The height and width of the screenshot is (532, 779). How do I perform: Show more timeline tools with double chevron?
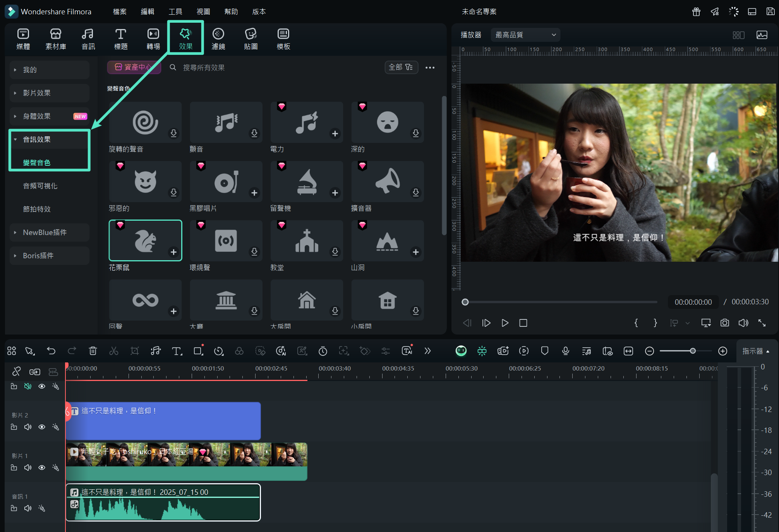tap(427, 351)
